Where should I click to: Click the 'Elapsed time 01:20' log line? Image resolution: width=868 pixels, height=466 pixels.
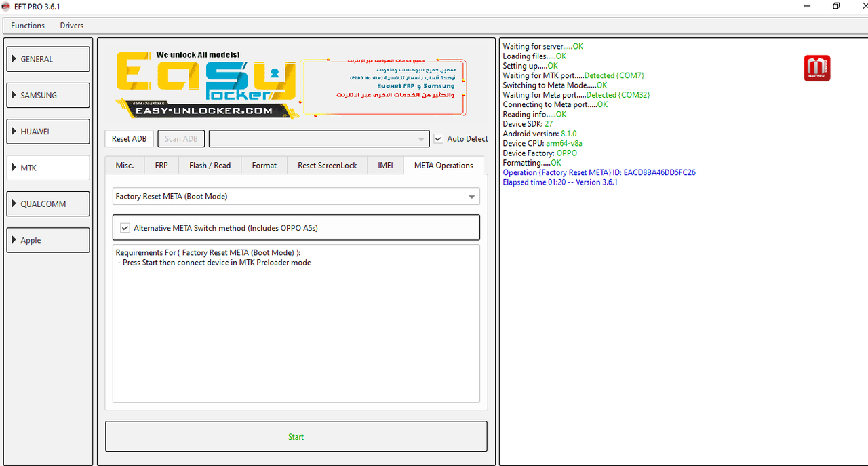click(x=560, y=182)
